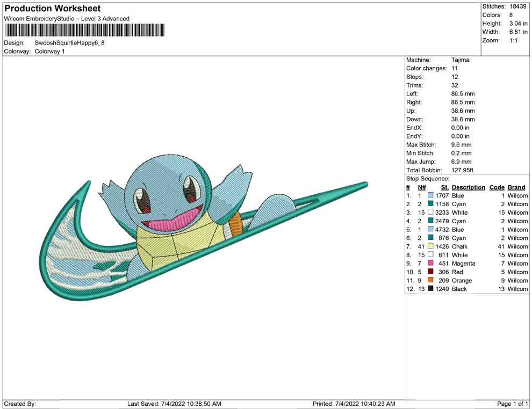Click the Wilcom EmbroideryStudio subtitle
Screen dimensions: 532x409
pyautogui.click(x=67, y=19)
